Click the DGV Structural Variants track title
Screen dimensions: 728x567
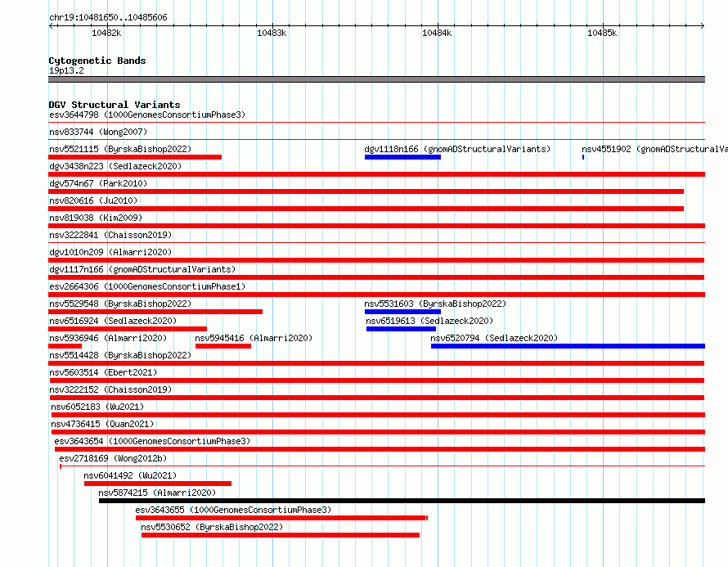[x=115, y=105]
